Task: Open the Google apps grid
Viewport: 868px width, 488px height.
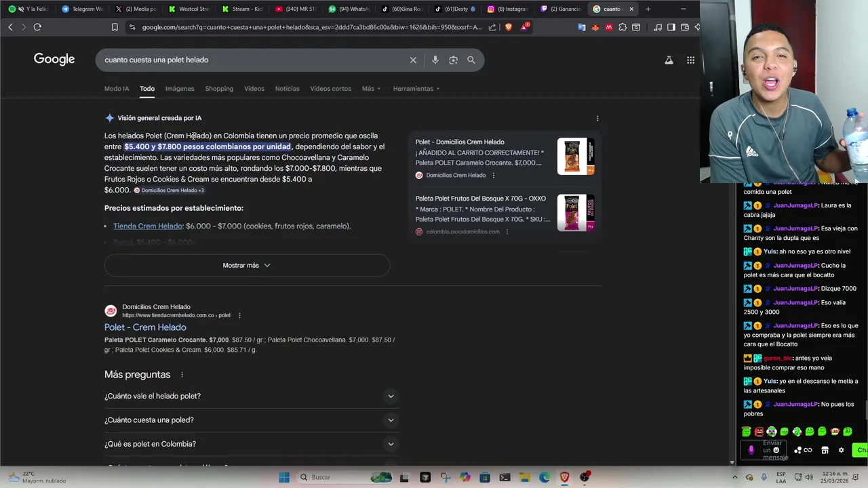Action: (x=690, y=60)
